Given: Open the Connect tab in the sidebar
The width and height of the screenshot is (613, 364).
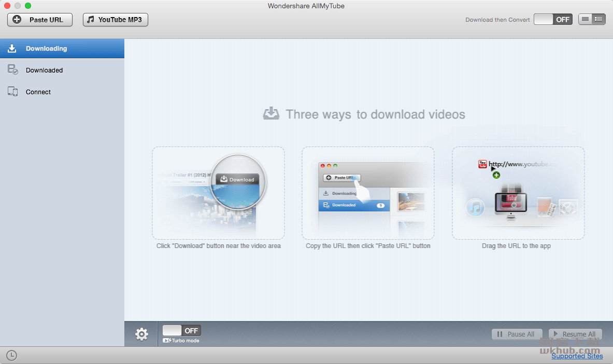Looking at the screenshot, I should 62,92.
